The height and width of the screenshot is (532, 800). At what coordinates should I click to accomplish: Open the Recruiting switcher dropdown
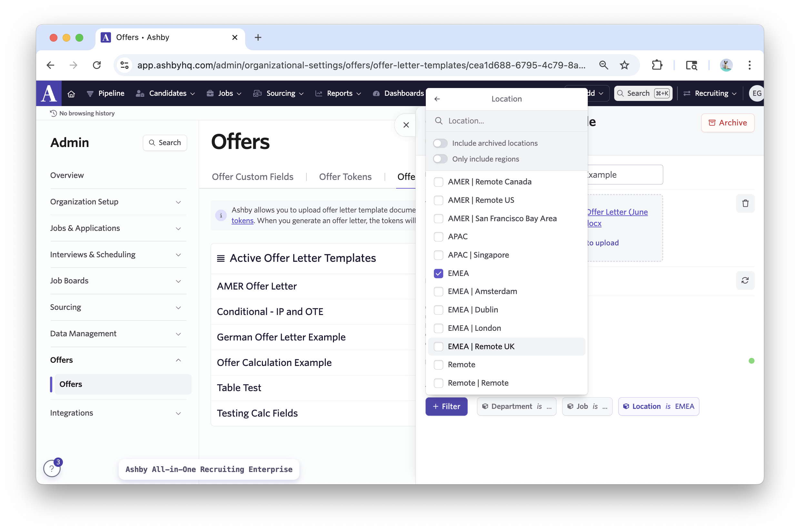point(710,93)
